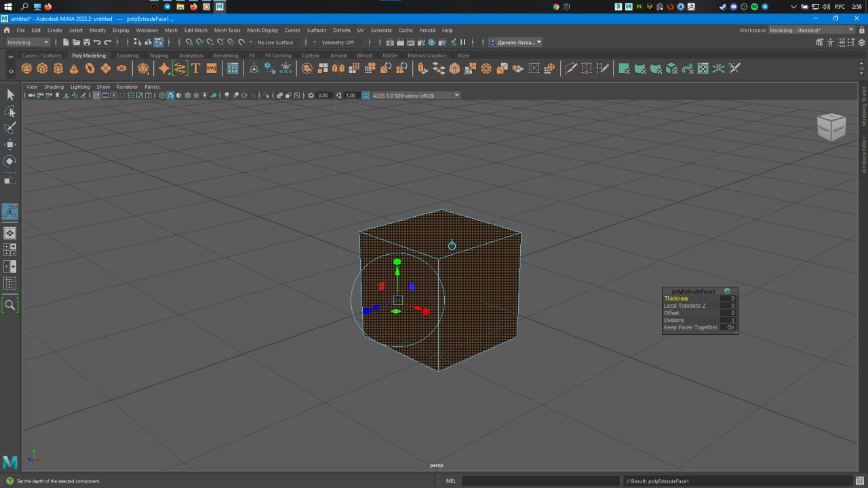Click the Local Translate Z value field
This screenshot has height=488, width=868.
(x=728, y=306)
